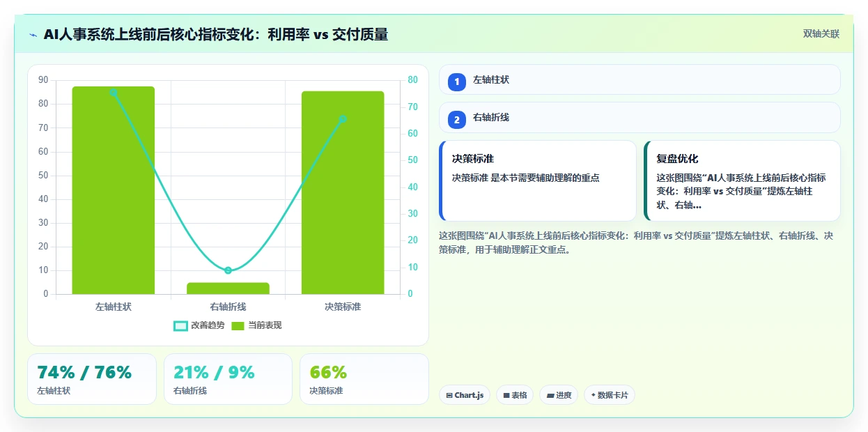This screenshot has width=868, height=432.
Task: Click the line point above 决策标准
Action: click(343, 119)
